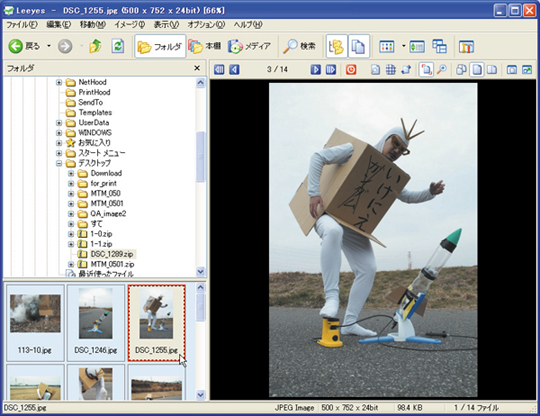
Task: Go up one folder level
Action: point(95,46)
